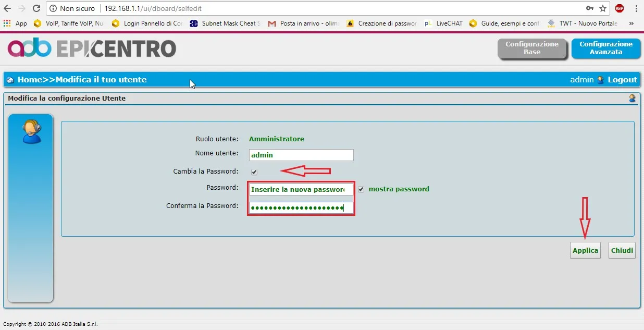Toggle the mostra password checkbox
Image resolution: width=644 pixels, height=330 pixels.
click(361, 189)
